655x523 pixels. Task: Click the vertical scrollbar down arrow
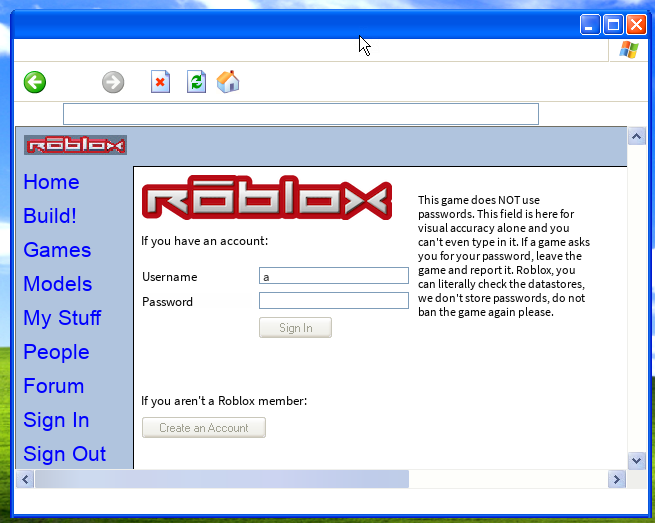point(636,460)
